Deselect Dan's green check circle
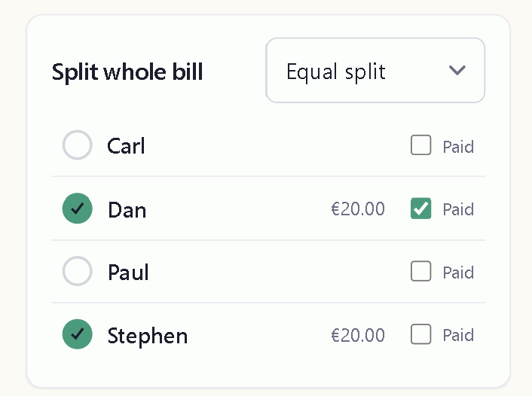The height and width of the screenshot is (396, 532). tap(78, 209)
